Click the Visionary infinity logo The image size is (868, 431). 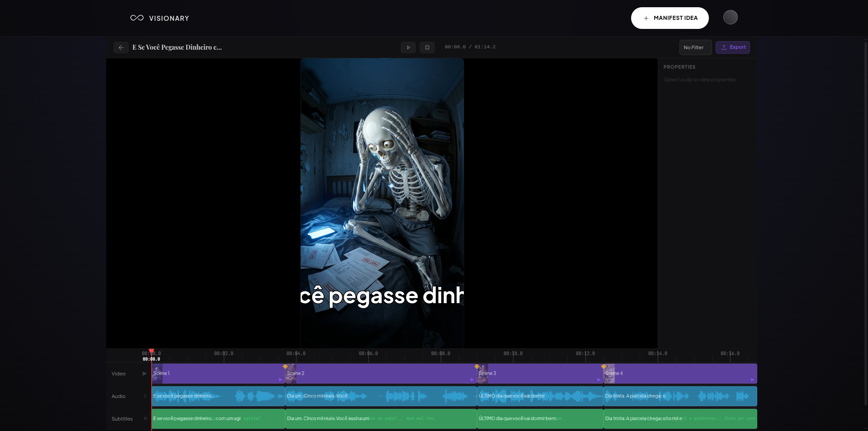click(x=137, y=18)
